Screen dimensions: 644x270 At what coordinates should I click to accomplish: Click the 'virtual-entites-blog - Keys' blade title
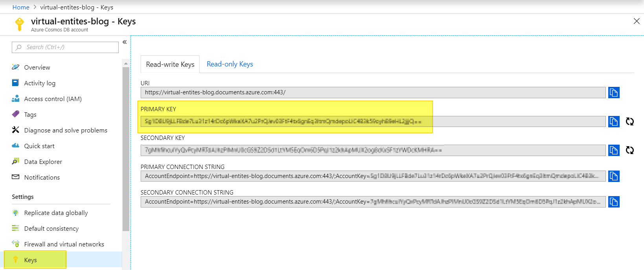click(x=83, y=21)
